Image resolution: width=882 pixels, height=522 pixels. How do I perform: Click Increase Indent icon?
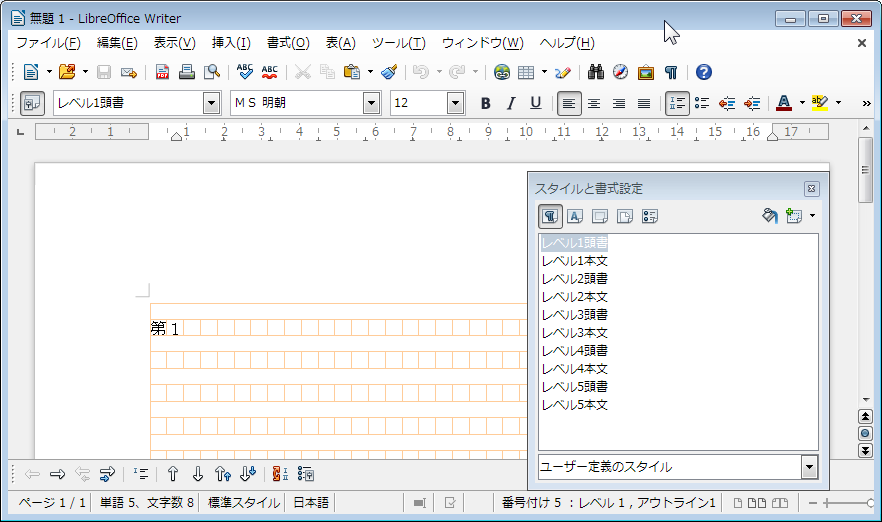coord(752,104)
